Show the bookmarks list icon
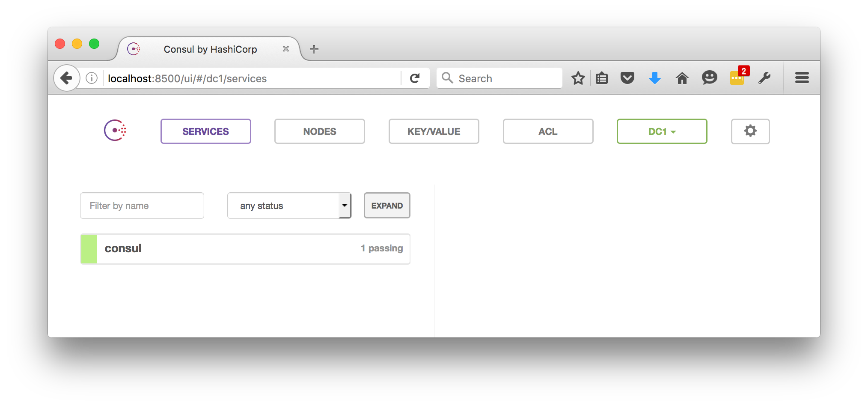The width and height of the screenshot is (868, 406). click(602, 78)
